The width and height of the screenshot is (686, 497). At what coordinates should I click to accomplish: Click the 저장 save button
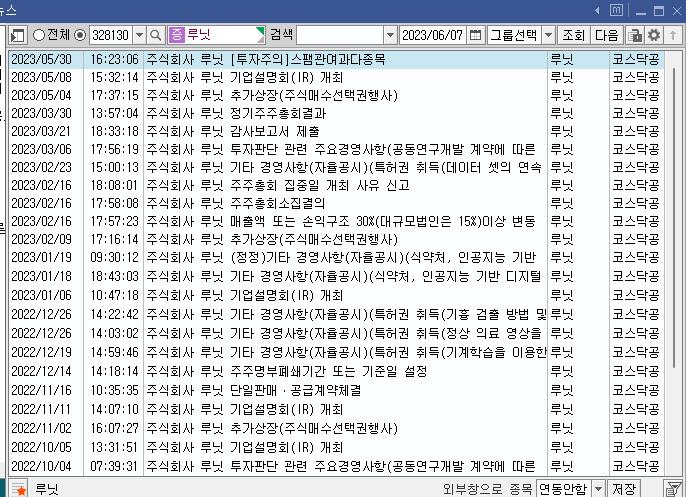point(624,488)
